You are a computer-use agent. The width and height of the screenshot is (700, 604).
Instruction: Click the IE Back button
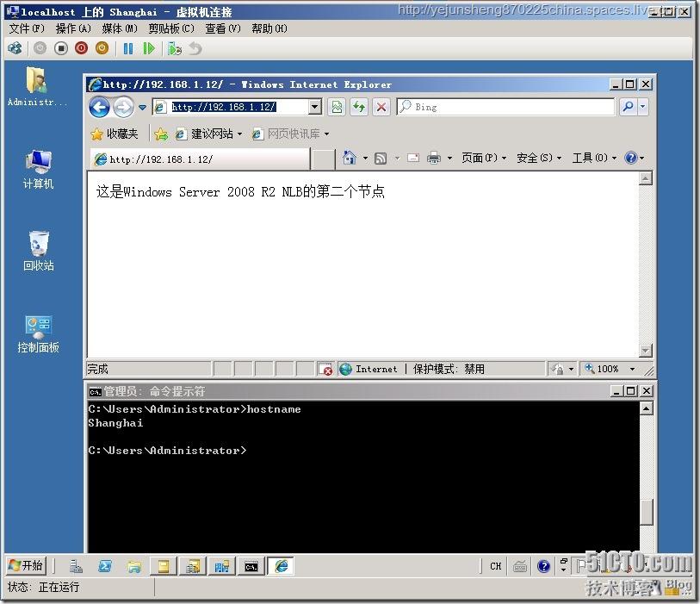[100, 107]
